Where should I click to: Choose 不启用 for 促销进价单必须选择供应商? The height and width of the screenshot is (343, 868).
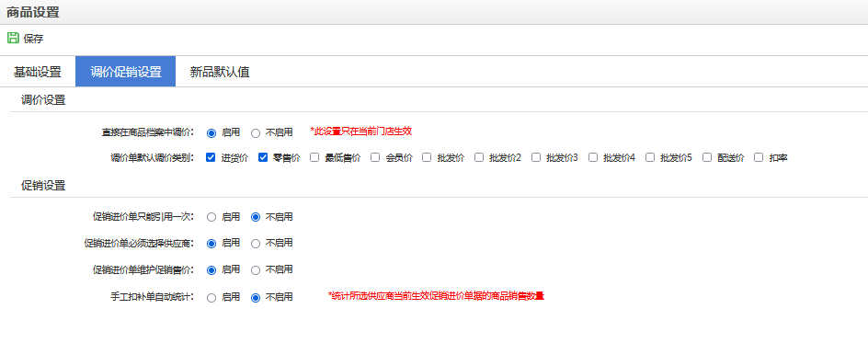click(x=256, y=244)
